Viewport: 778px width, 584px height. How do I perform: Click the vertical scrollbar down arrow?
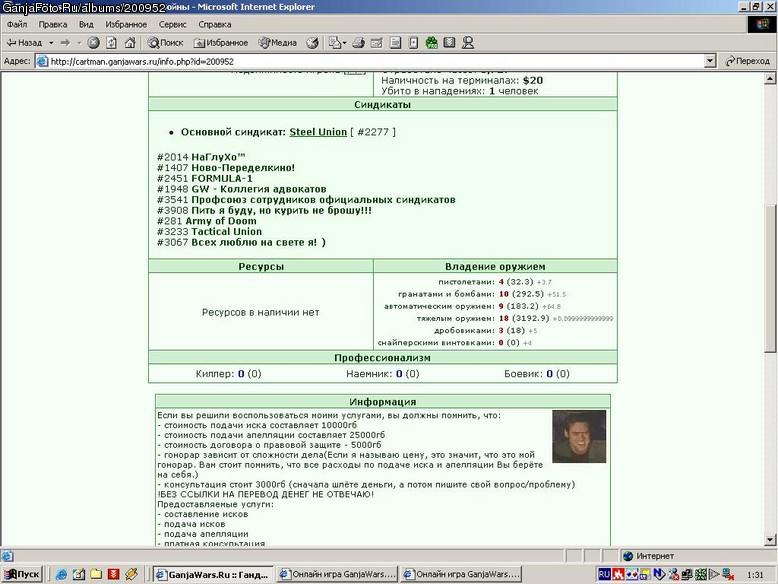point(770,540)
